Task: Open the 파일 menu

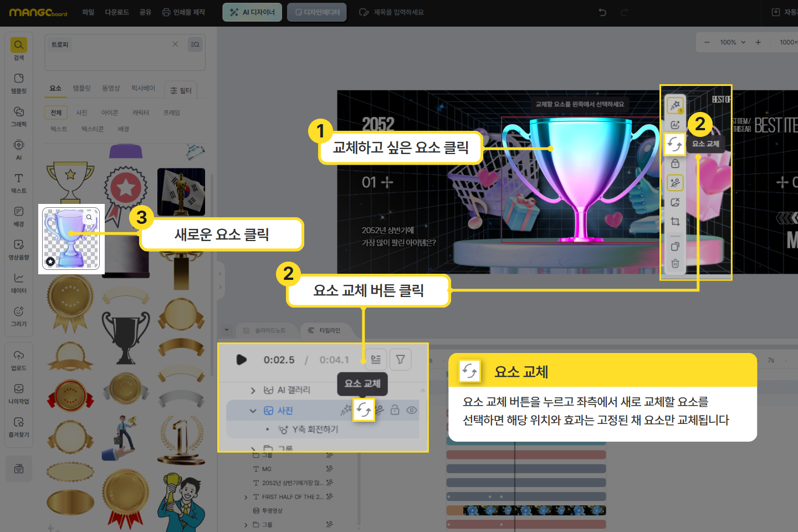Action: 88,12
